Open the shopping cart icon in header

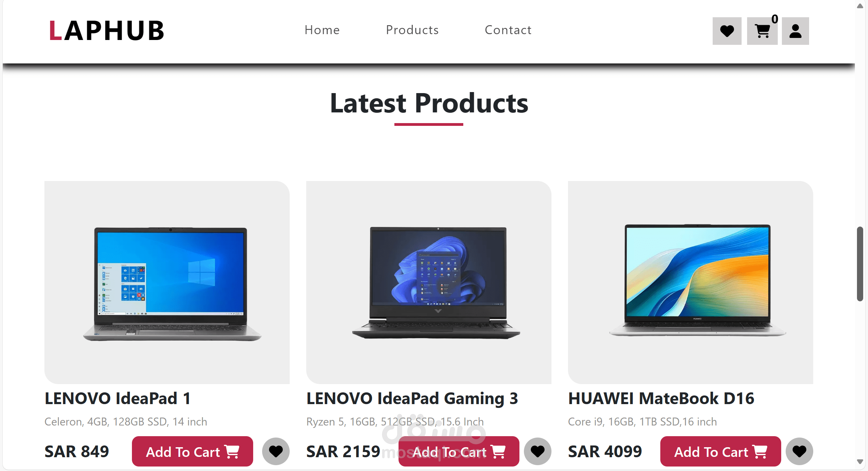762,31
